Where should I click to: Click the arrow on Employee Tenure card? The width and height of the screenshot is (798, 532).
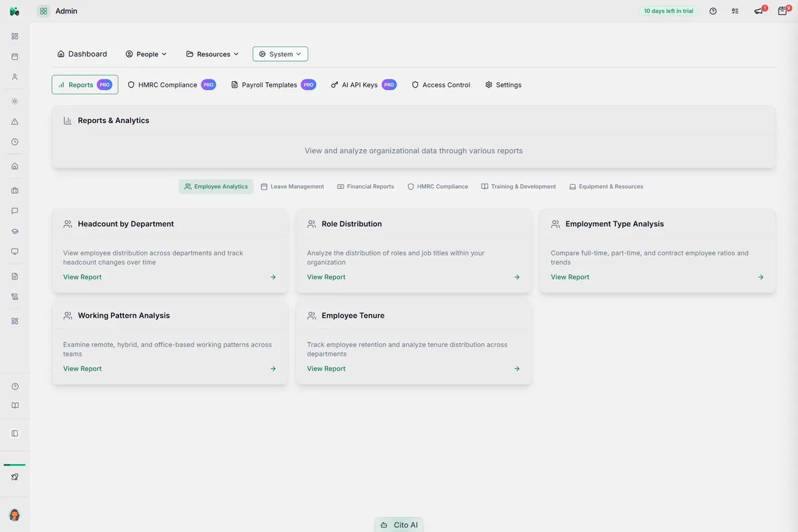click(x=517, y=369)
